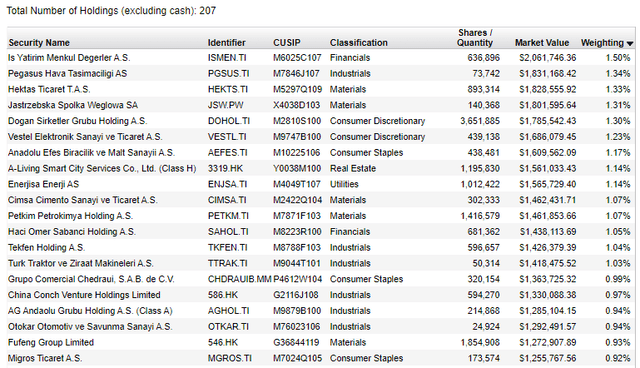Click the Weighting sort arrow icon

(630, 44)
